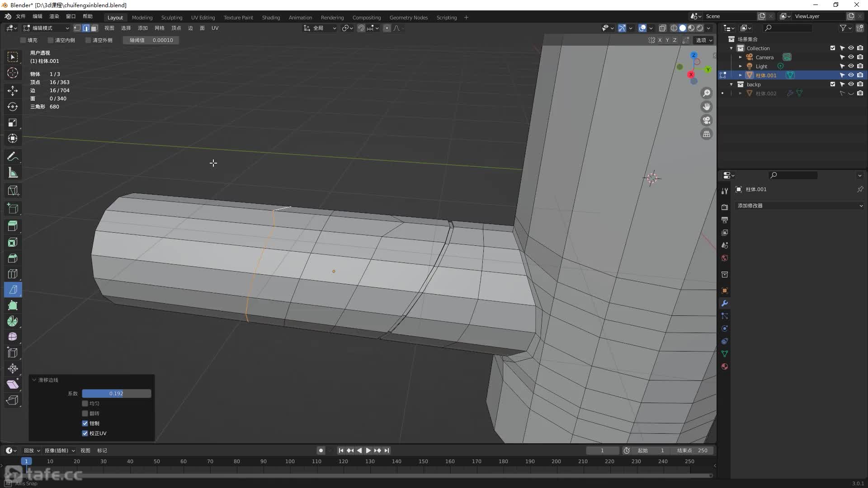Enable the 清空内侧 checkbox
Viewport: 868px width, 488px height.
tap(51, 40)
